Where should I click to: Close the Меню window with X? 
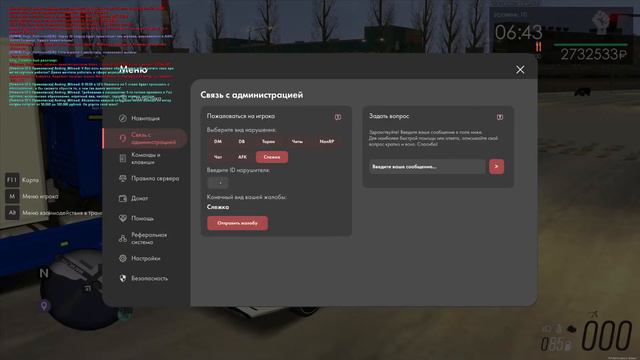point(520,70)
